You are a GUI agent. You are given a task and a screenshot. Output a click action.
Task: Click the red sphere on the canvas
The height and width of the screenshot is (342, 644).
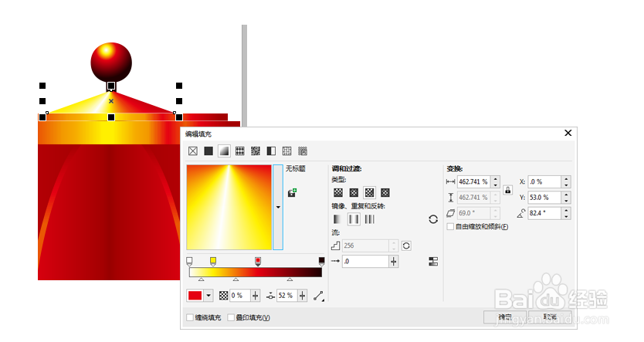tap(111, 63)
